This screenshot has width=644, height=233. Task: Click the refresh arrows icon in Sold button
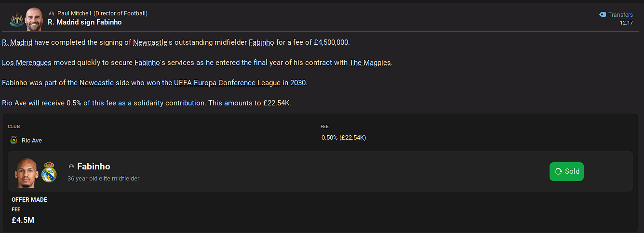tap(558, 171)
